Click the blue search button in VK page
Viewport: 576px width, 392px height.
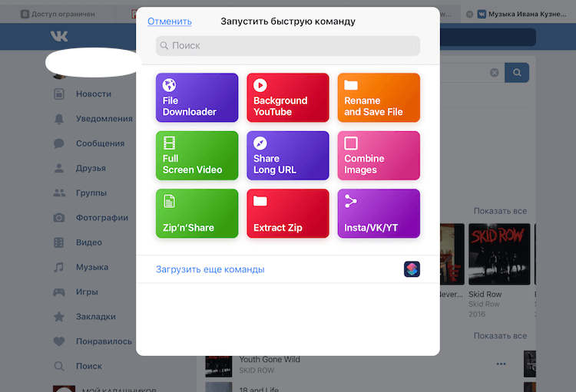517,72
